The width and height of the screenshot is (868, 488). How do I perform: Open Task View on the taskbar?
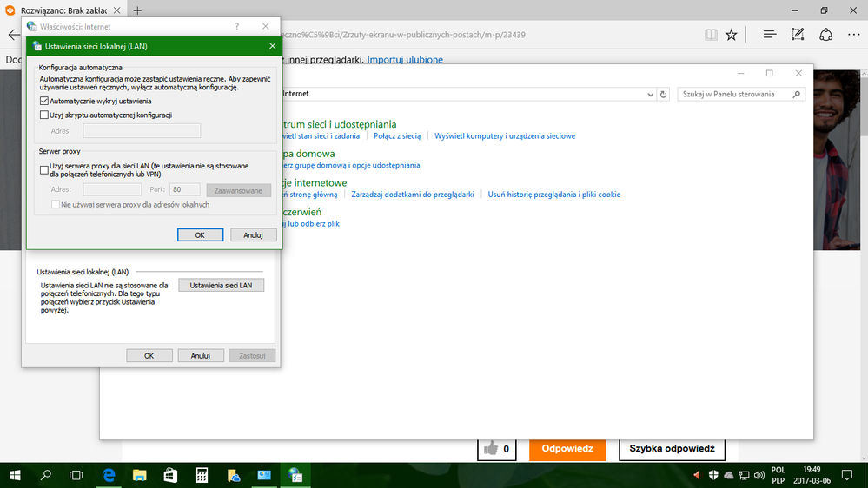click(76, 475)
